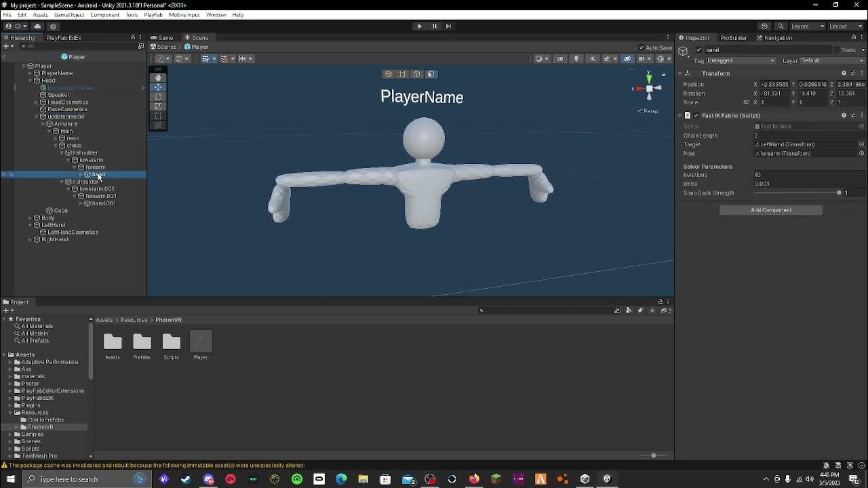The width and height of the screenshot is (868, 488).
Task: Select the Move tool in scene toolbar
Action: click(x=158, y=87)
